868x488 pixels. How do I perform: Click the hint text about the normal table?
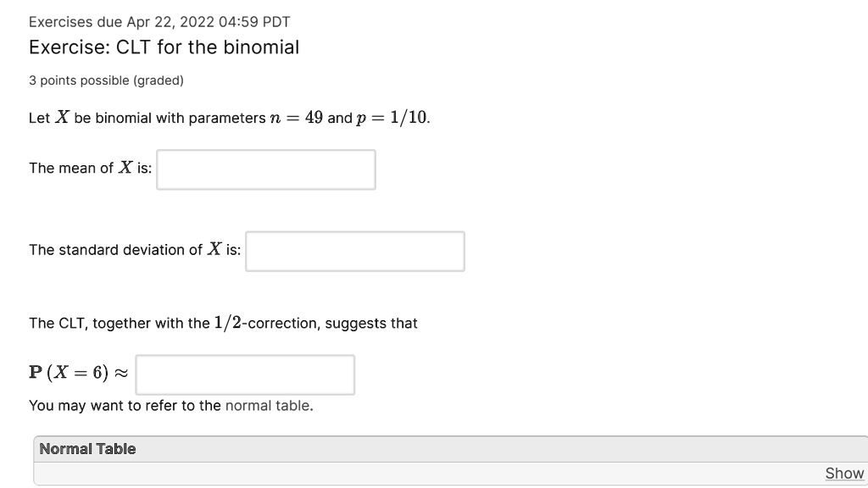point(170,405)
